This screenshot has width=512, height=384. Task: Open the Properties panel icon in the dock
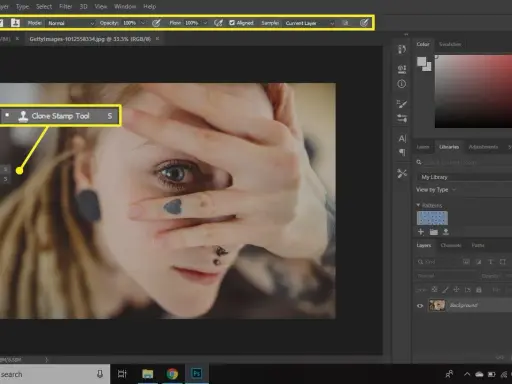[x=402, y=69]
